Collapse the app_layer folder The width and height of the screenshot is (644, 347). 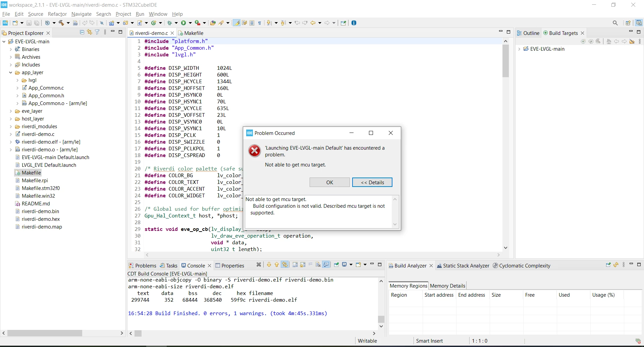click(x=11, y=72)
